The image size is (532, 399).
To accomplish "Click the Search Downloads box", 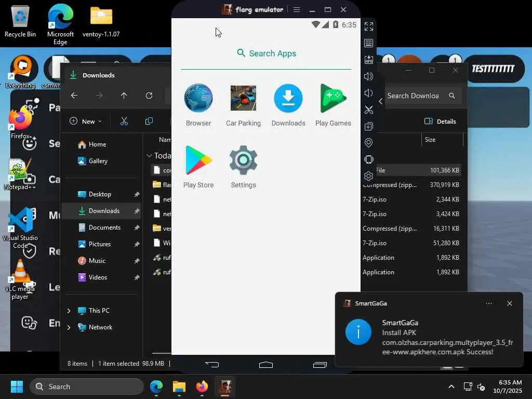I will point(422,96).
